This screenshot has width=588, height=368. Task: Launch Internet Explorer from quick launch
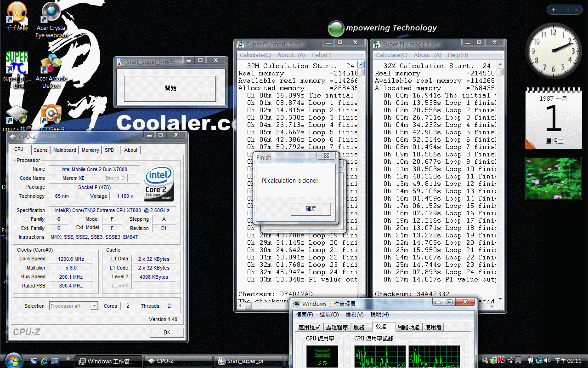[45, 362]
